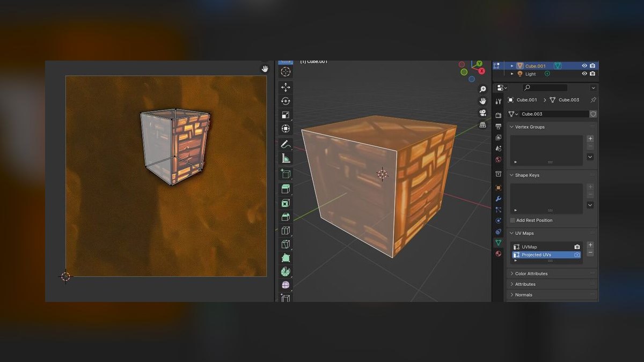
Task: Open the properties editor type dropdown
Action: pyautogui.click(x=501, y=87)
